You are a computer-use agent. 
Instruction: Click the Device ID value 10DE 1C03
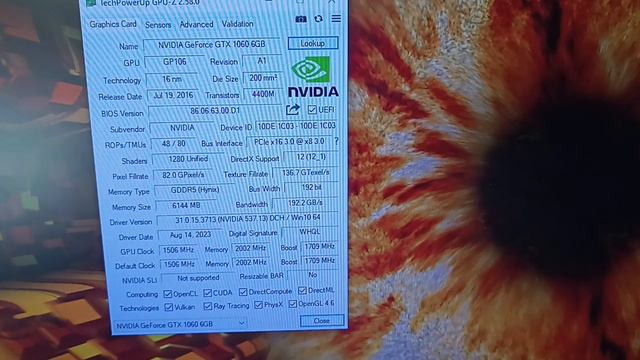tap(296, 126)
